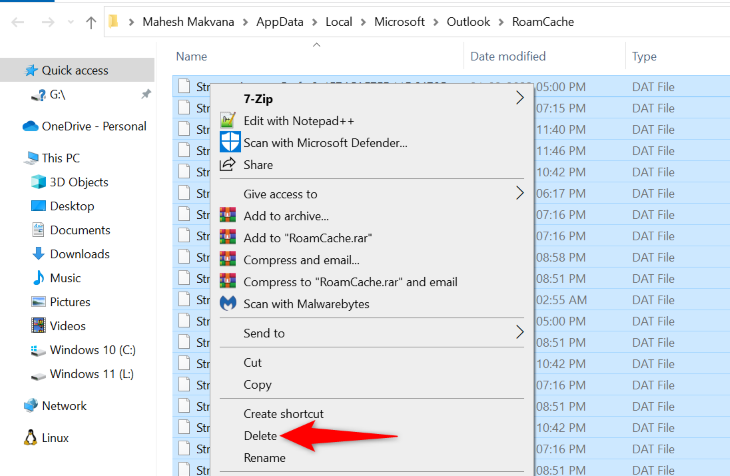Click Mahesh Makvana in the breadcrumb path
Screen dimensions: 730x476
[x=188, y=22]
